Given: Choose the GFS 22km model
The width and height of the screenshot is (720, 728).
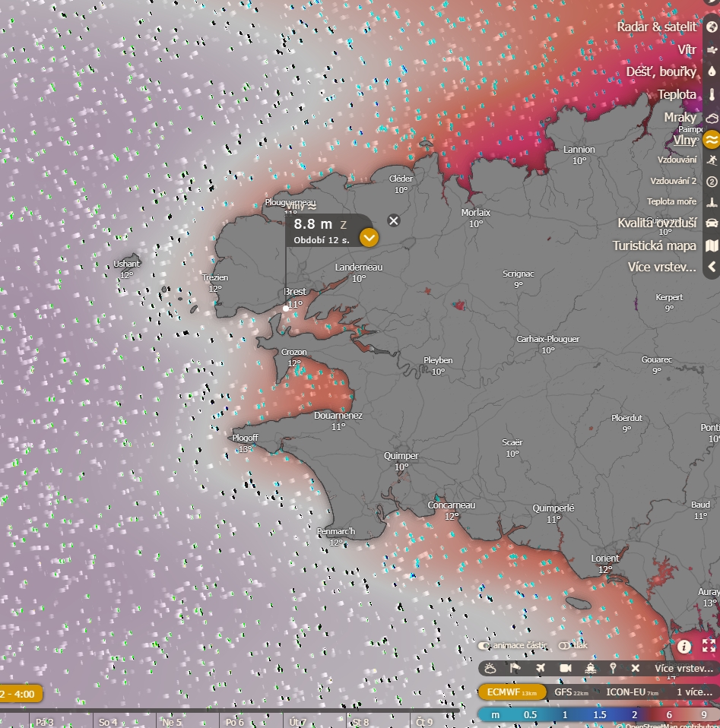Looking at the screenshot, I should [x=571, y=692].
